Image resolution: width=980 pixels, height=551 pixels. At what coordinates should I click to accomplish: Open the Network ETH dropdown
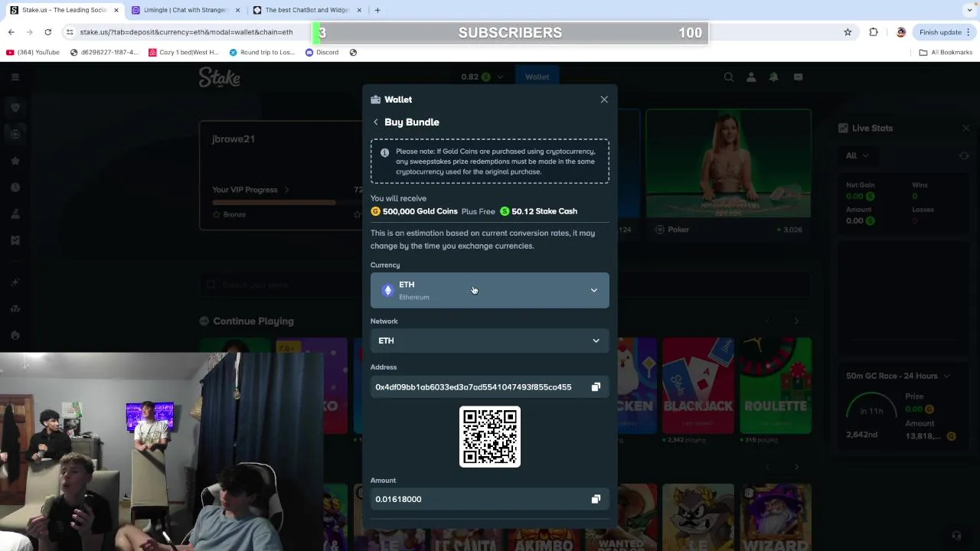[x=490, y=341]
